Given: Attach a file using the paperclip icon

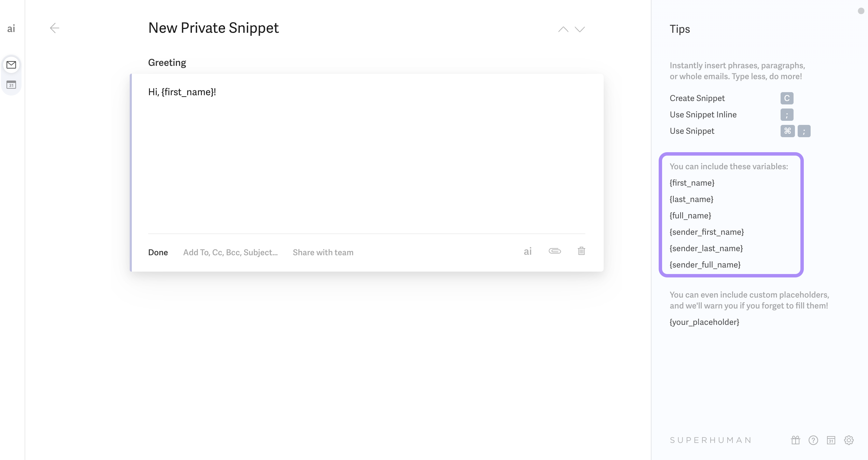Looking at the screenshot, I should click(555, 251).
